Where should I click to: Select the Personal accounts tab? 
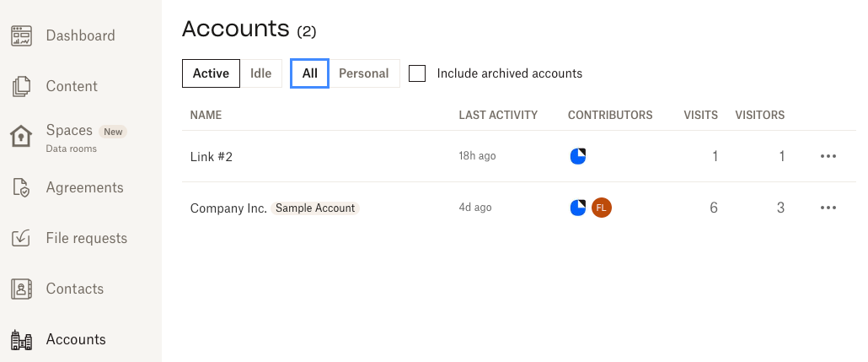tap(363, 73)
